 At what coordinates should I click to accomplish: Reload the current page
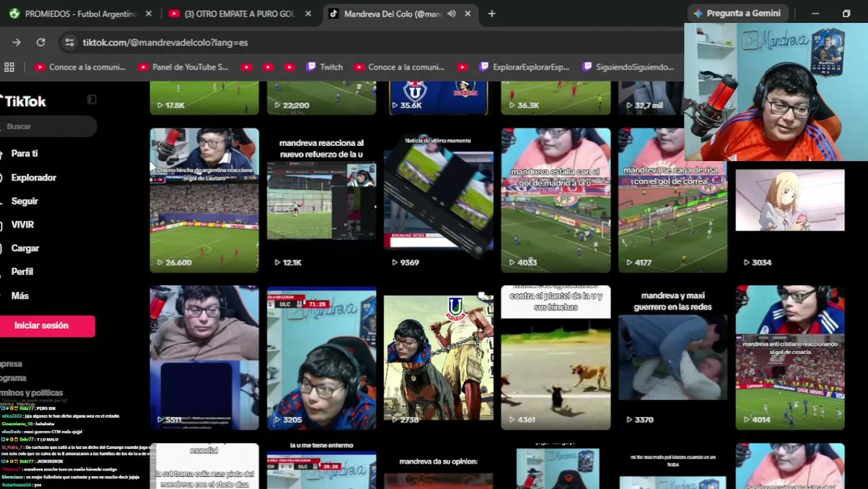(x=41, y=42)
